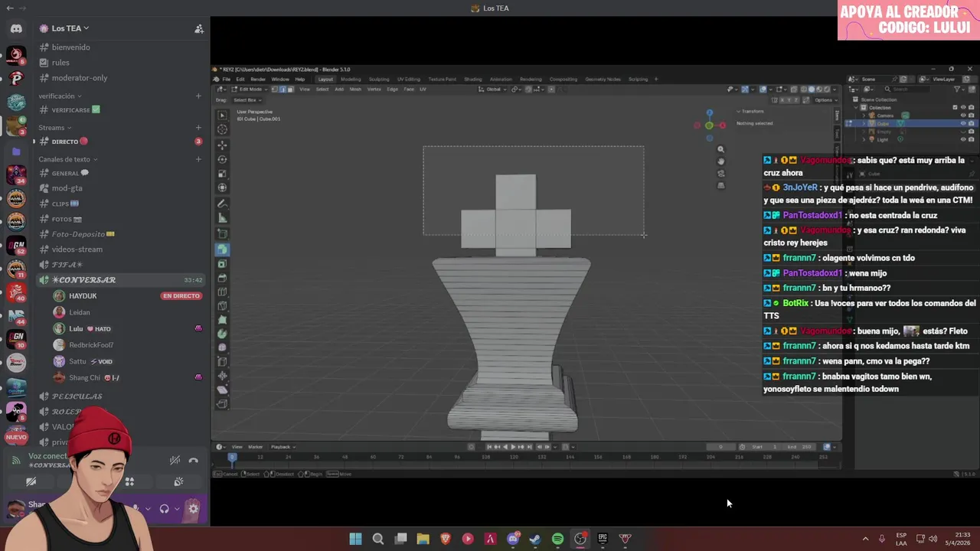Toggle the camera view gizmo in viewport
The width and height of the screenshot is (980, 551).
720,174
